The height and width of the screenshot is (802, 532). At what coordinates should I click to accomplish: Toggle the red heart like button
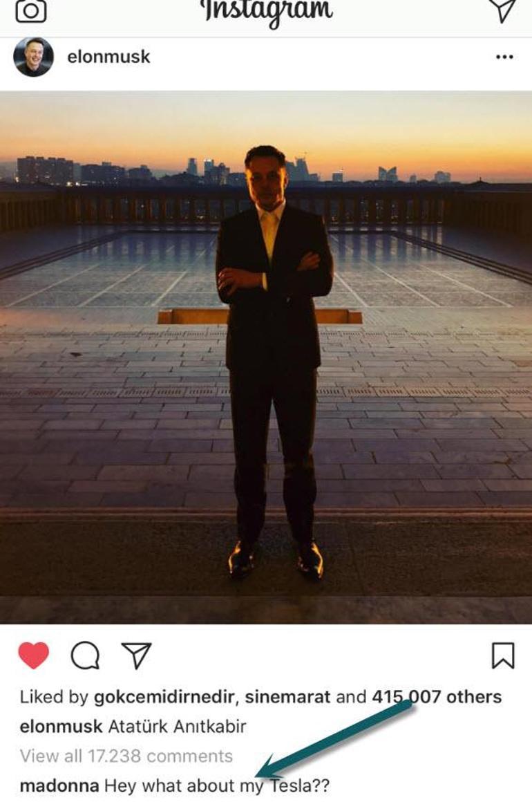[x=34, y=655]
